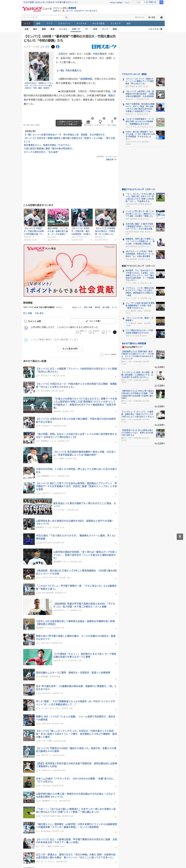
Task: Click player name 村上 宗隆
Action: coord(28,313)
